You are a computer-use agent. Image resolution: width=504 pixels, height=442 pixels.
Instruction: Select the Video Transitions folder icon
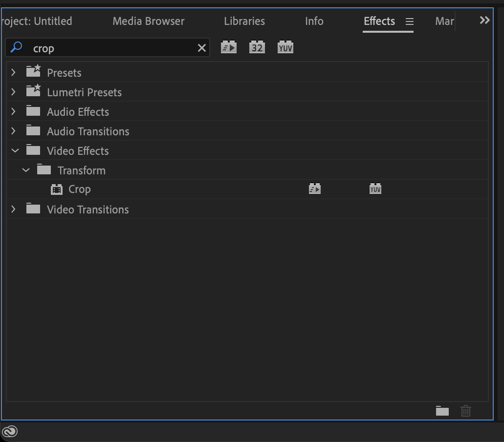click(33, 209)
